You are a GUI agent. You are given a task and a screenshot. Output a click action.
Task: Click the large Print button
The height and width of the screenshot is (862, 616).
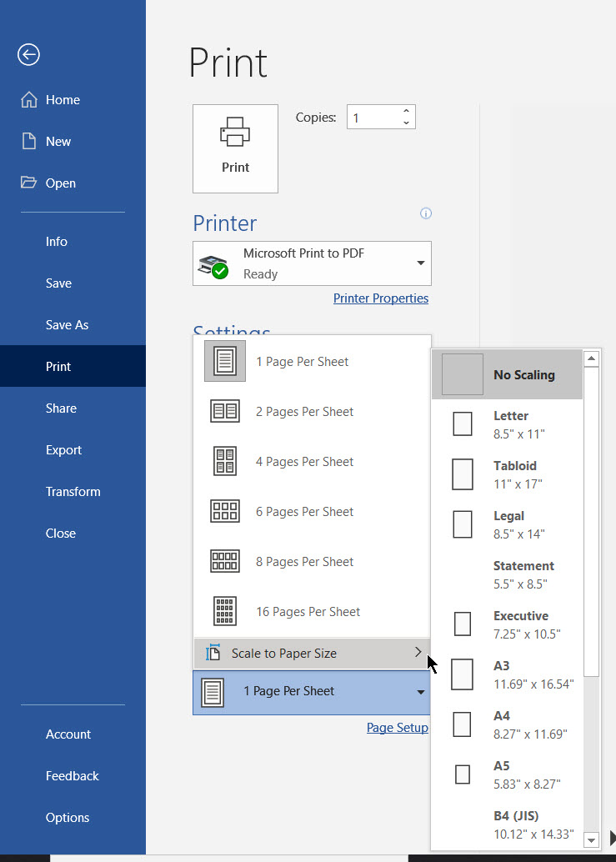point(235,149)
